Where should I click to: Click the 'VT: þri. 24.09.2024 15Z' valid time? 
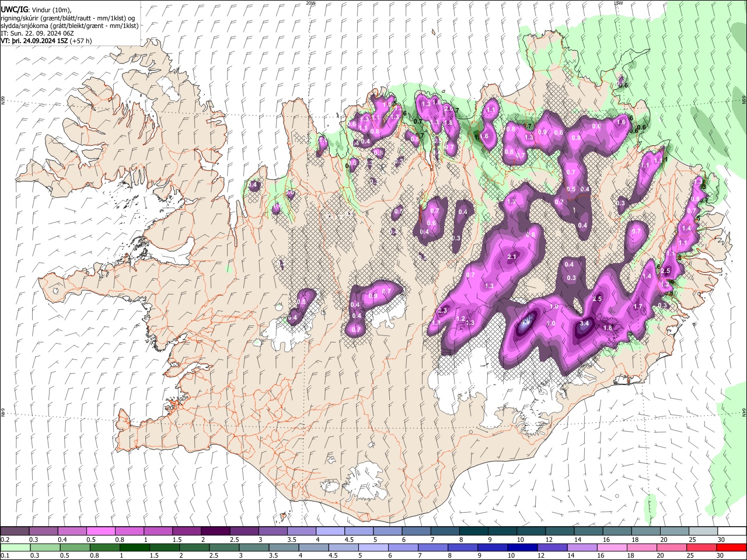(x=35, y=41)
